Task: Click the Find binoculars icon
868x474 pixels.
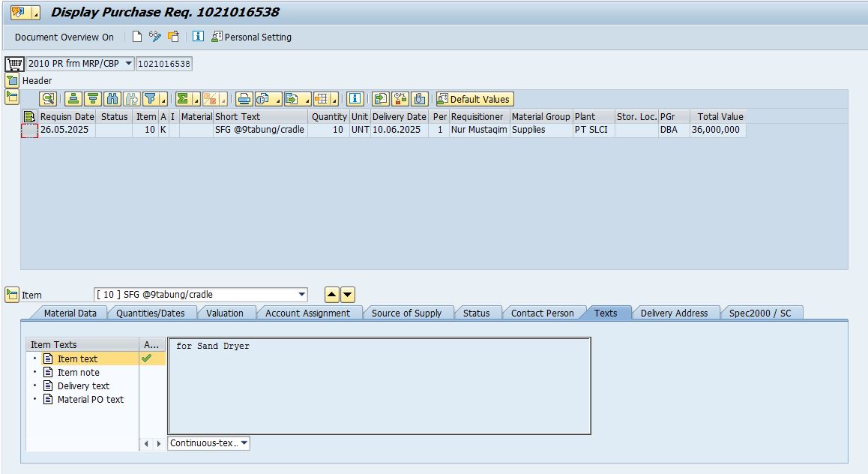Action: (x=112, y=99)
